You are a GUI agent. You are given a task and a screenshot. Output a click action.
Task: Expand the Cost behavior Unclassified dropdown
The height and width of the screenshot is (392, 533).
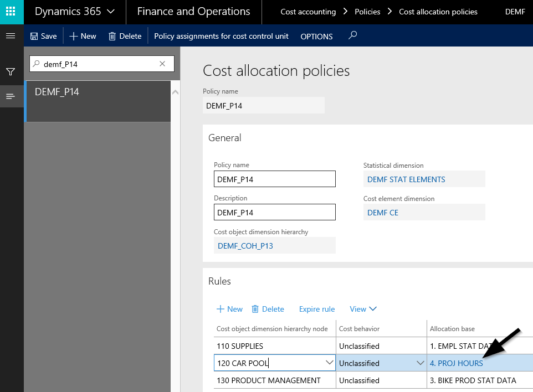[x=419, y=363]
